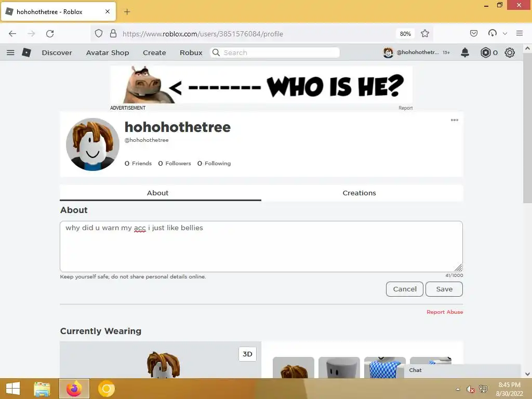Open the Roblox side navigation hamburger menu

coord(10,52)
